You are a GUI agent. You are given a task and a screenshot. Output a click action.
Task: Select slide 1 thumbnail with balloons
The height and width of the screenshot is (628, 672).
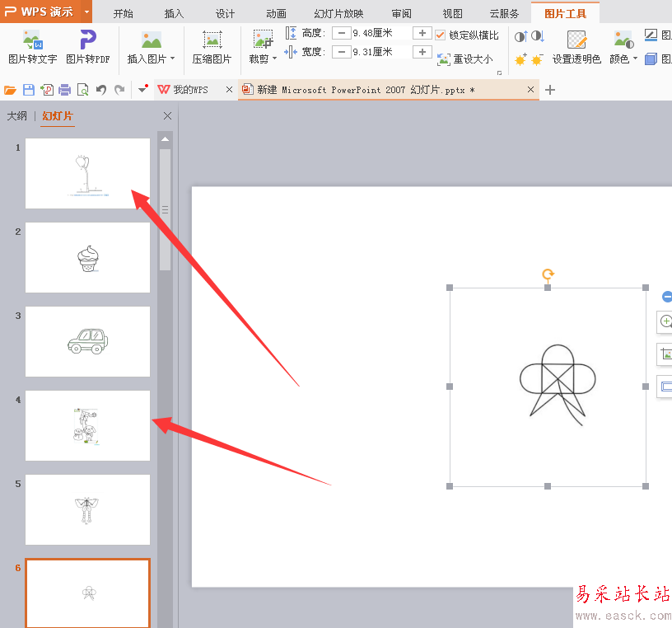(88, 173)
